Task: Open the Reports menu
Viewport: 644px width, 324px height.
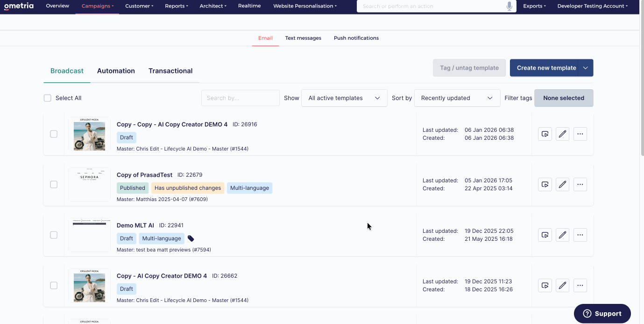Action: coord(177,6)
